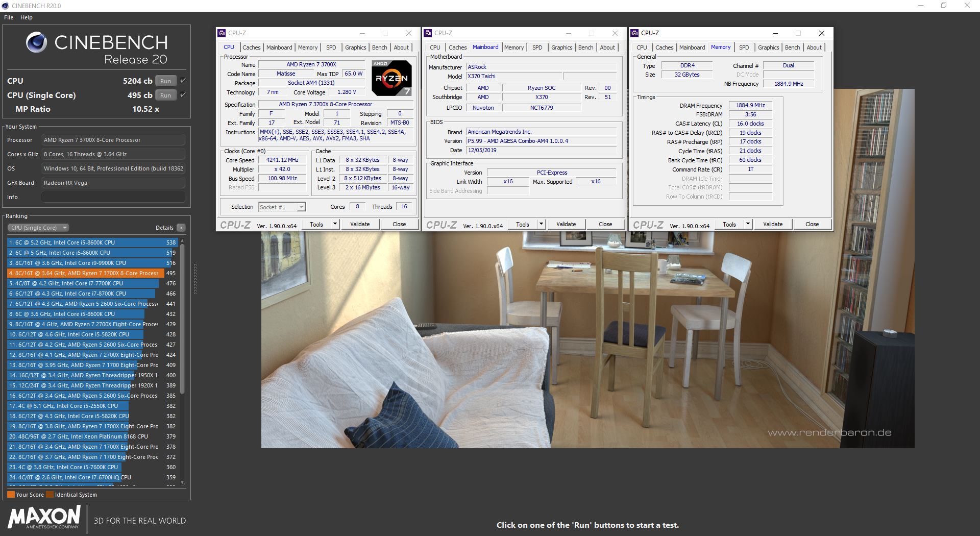Open CPU tab in Memory CPU-Z window
The width and height of the screenshot is (980, 536).
tap(642, 47)
